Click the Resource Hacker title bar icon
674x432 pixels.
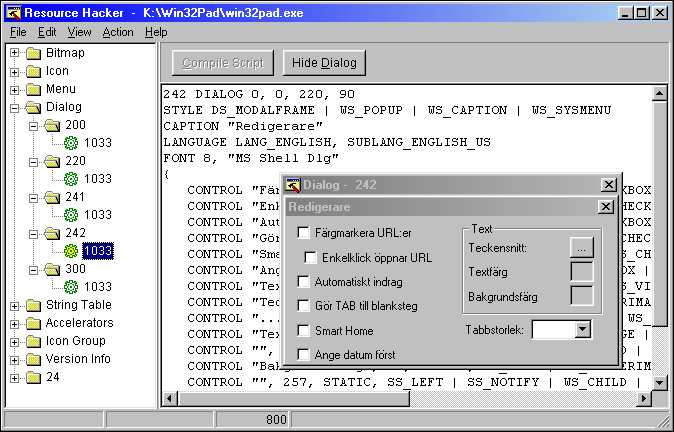click(x=13, y=13)
